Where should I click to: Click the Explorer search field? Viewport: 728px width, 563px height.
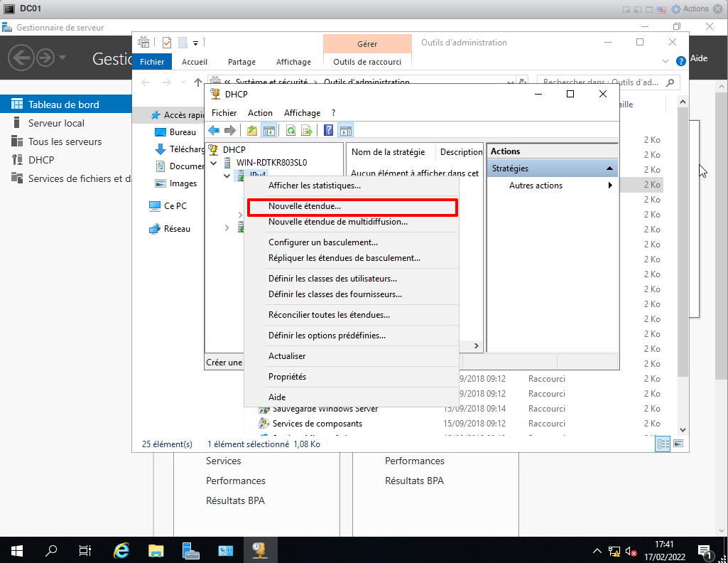pos(600,82)
